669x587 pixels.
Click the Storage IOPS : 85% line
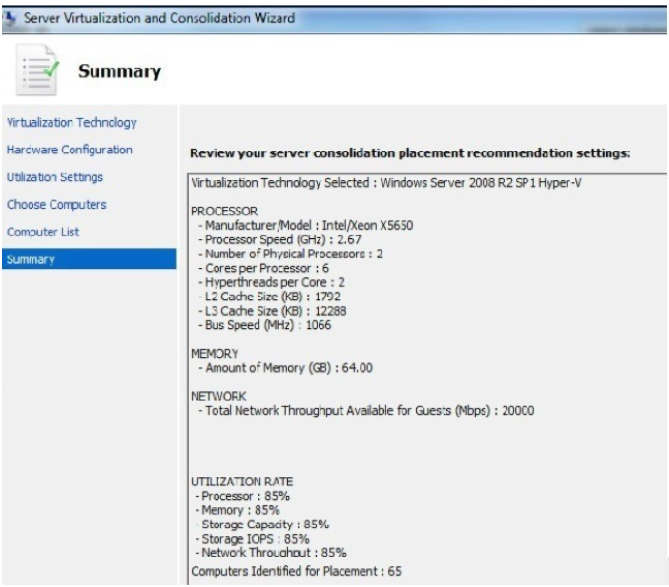pos(253,539)
